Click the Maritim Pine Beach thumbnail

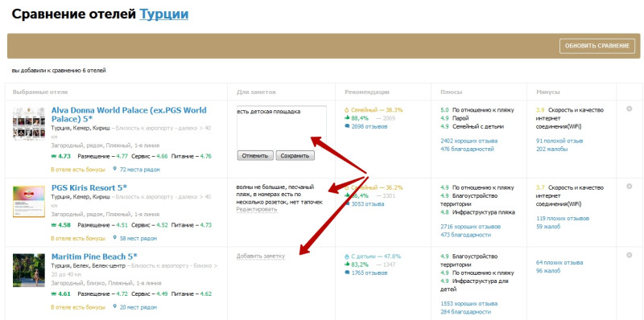[29, 270]
